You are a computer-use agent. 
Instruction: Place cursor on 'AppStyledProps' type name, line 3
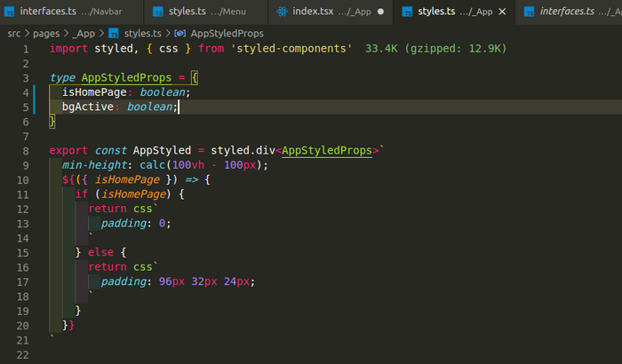(x=126, y=78)
